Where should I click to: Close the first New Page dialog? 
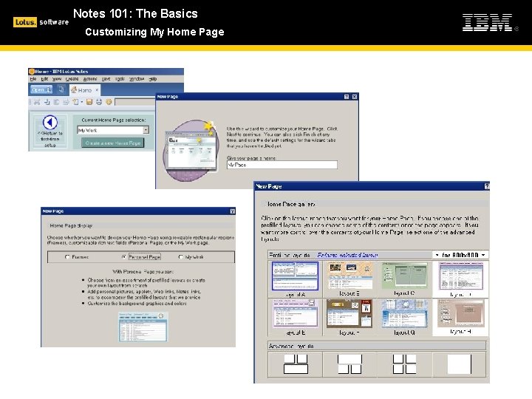click(x=354, y=97)
